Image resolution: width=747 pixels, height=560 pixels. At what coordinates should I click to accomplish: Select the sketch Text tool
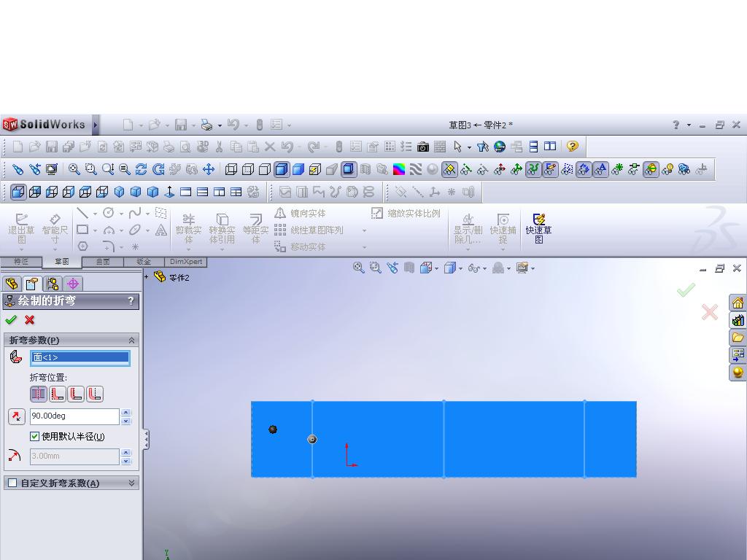point(161,230)
